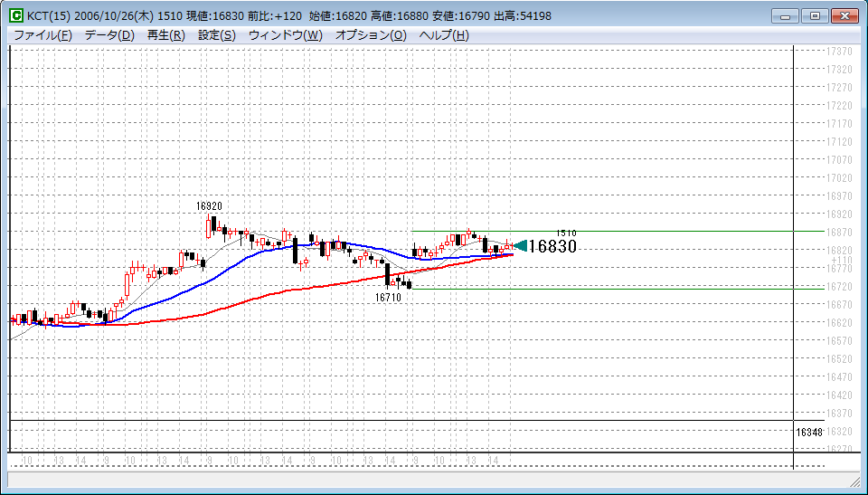
Task: Open the 設定(S) settings menu
Action: click(x=216, y=35)
